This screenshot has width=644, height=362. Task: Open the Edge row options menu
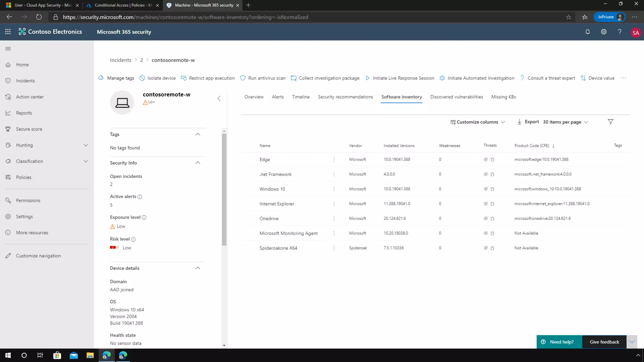coord(334,159)
